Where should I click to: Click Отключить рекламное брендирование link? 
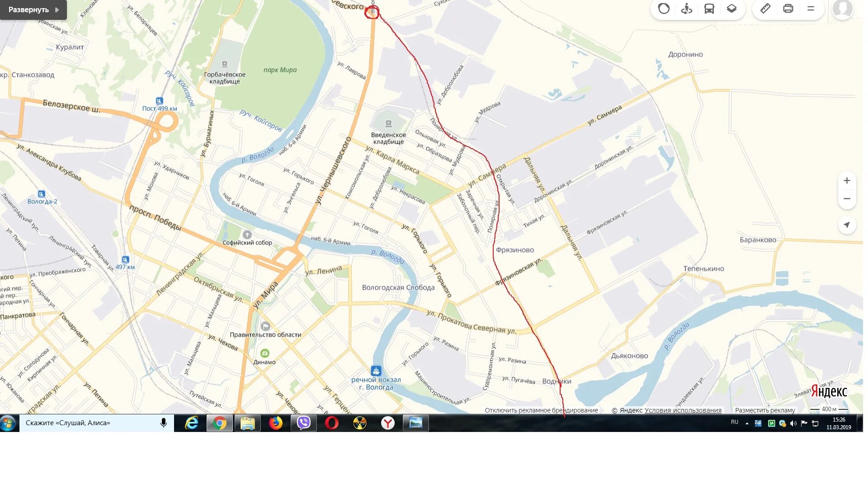pyautogui.click(x=541, y=410)
